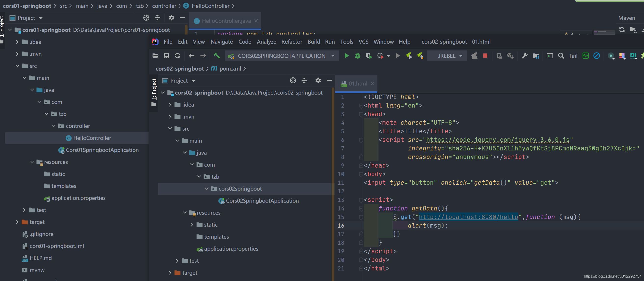Start debugging with the bug icon
The width and height of the screenshot is (644, 281).
pos(357,56)
